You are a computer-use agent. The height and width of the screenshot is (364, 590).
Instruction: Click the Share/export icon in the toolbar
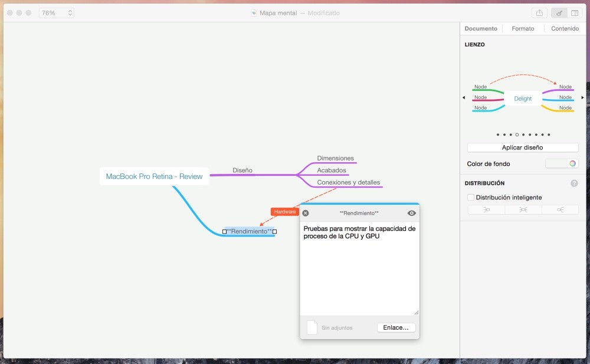[x=539, y=12]
